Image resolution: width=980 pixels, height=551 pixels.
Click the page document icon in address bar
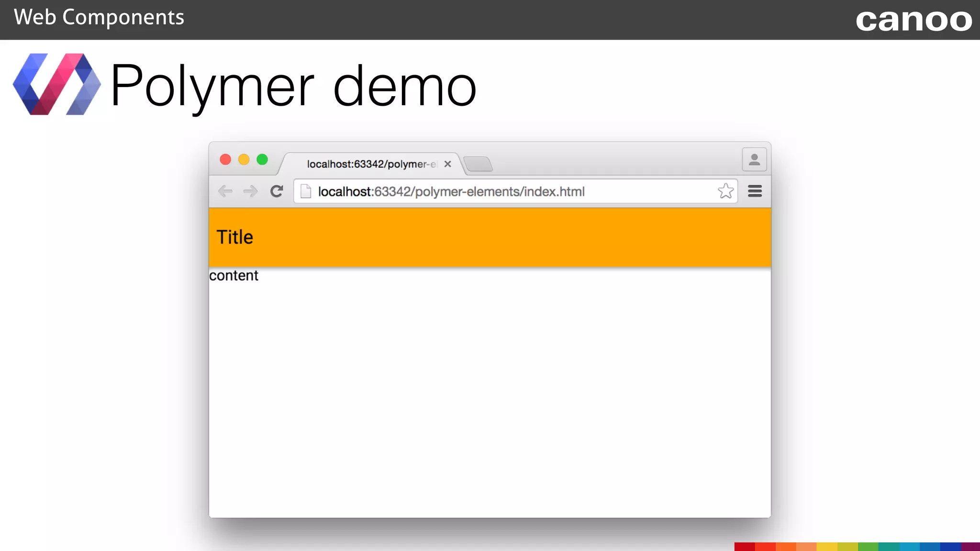(x=305, y=191)
